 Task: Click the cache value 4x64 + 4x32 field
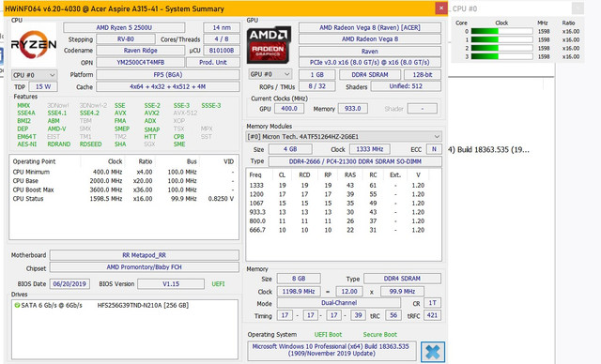point(168,87)
